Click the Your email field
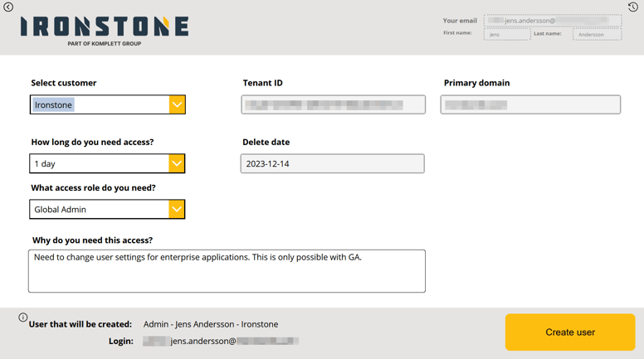 coord(553,21)
